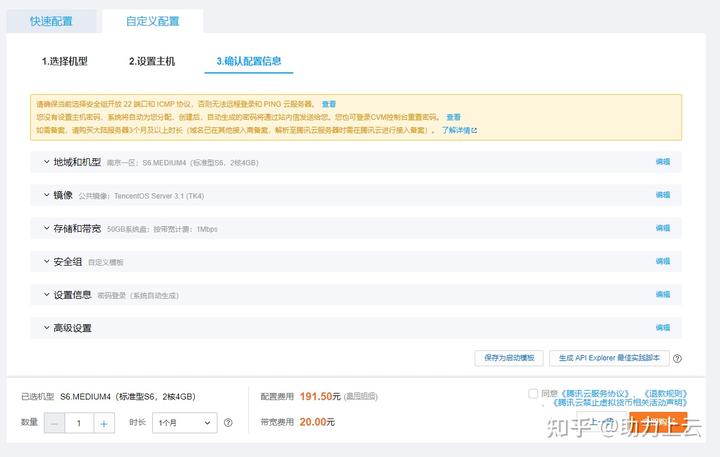The width and height of the screenshot is (720, 457).
Task: Expand the 高级设置 section chevron
Action: pyautogui.click(x=46, y=327)
